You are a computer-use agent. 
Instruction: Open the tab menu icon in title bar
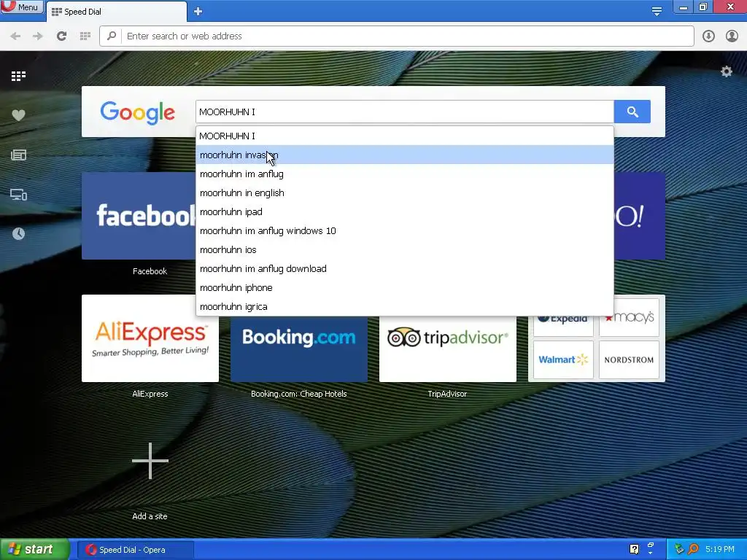[657, 11]
